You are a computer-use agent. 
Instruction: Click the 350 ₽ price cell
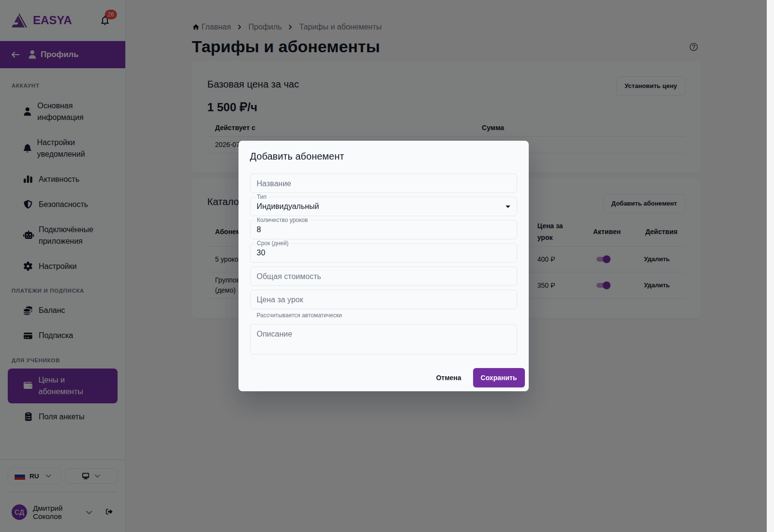point(546,285)
